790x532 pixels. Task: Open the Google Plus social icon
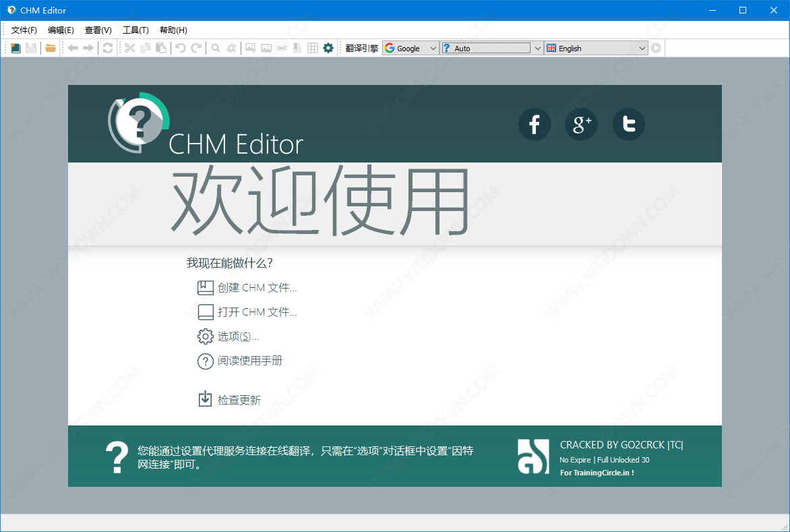(x=581, y=125)
